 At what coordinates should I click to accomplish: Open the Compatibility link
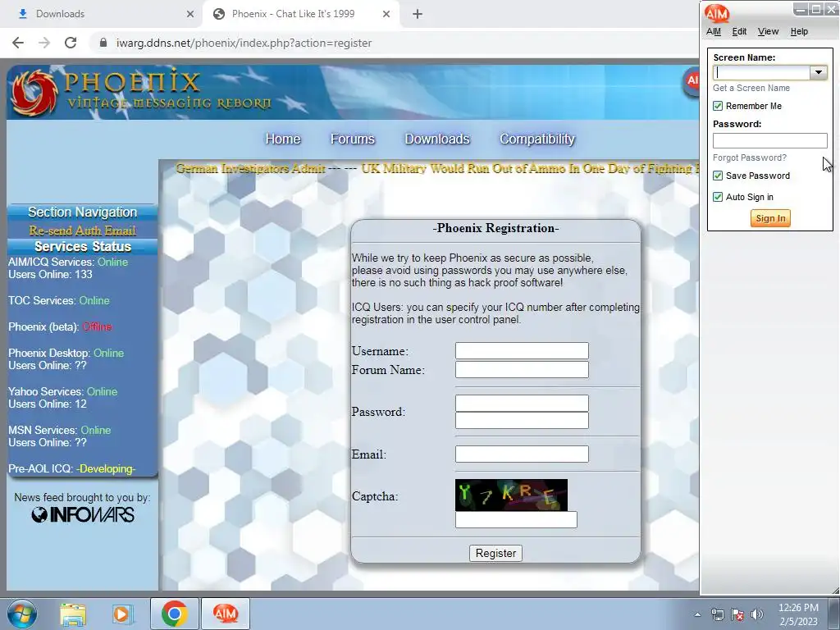click(537, 139)
